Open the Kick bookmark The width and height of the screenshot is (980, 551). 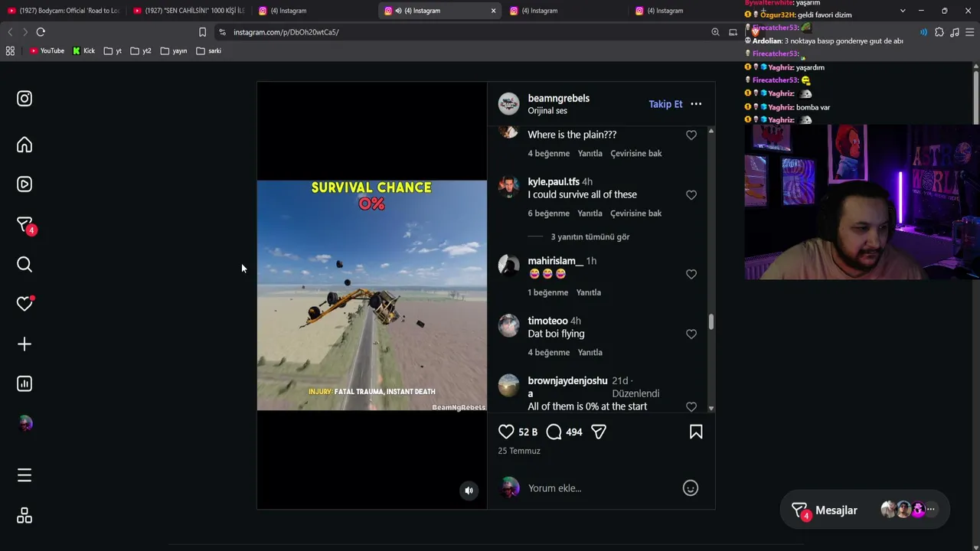click(84, 51)
